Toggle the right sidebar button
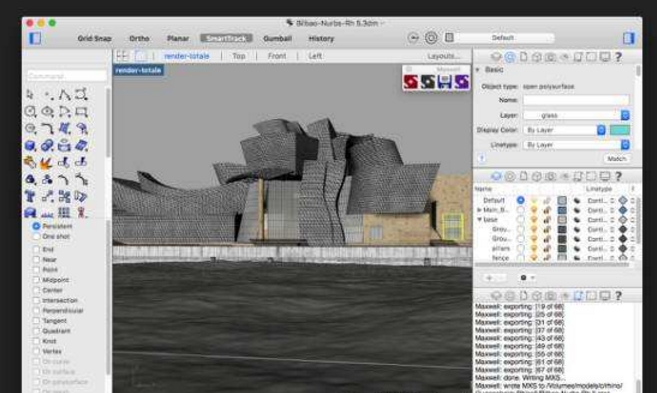The image size is (657, 393). (629, 38)
